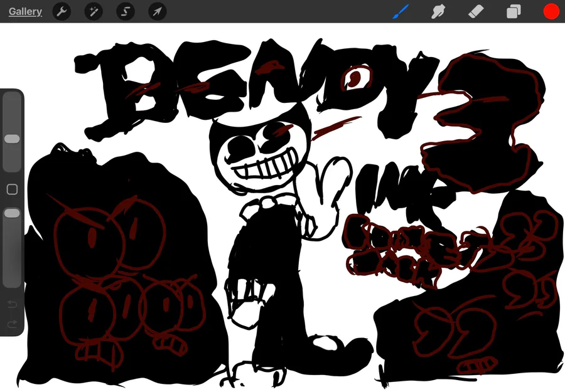Undo the last stroke with sidebar arrow

tap(12, 305)
